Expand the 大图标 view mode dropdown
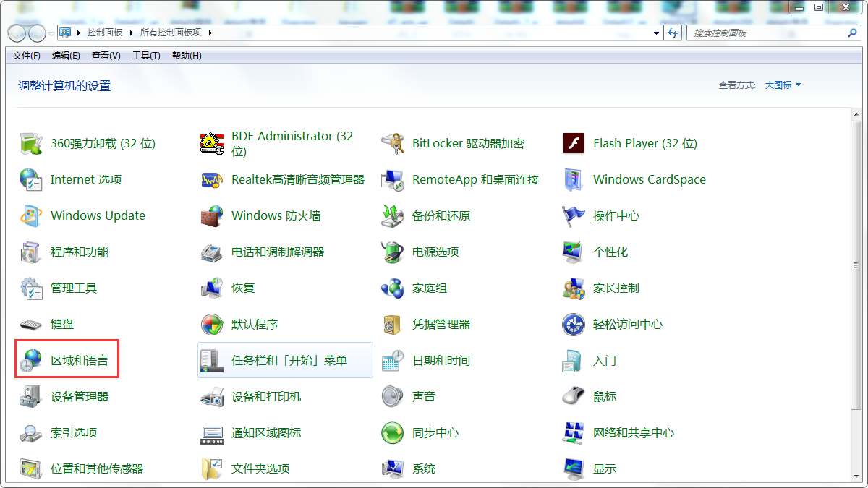The width and height of the screenshot is (868, 488). pos(783,85)
